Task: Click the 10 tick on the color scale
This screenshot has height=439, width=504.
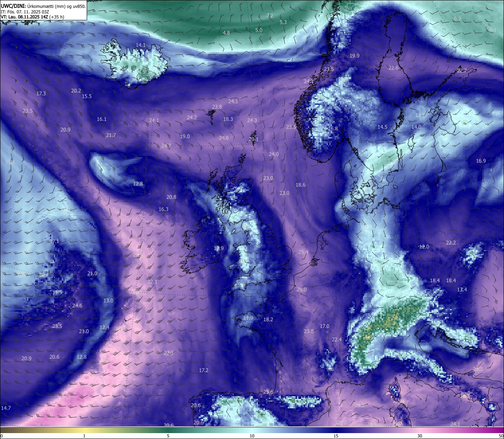Action: point(252,436)
